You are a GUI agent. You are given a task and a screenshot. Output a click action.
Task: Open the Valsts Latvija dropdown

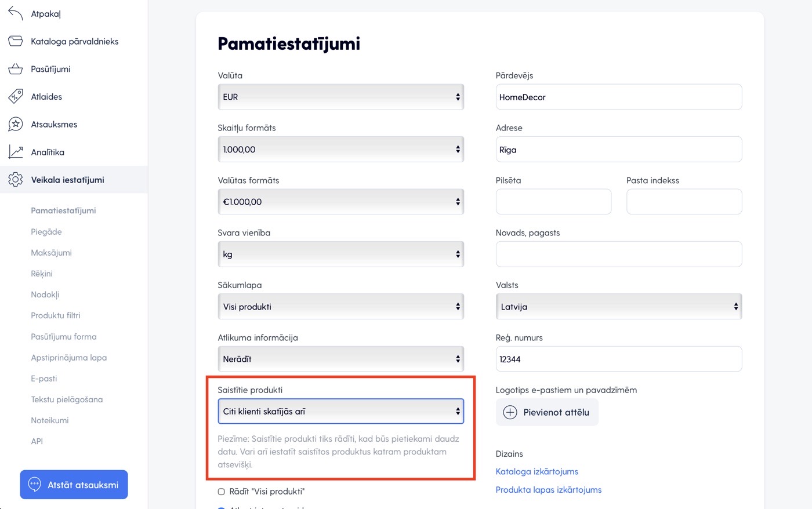618,307
